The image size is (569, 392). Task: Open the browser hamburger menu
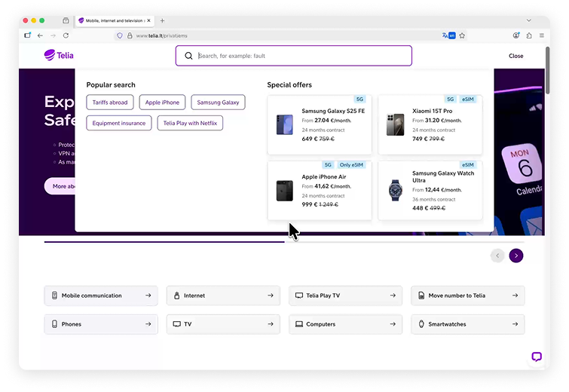[x=542, y=35]
